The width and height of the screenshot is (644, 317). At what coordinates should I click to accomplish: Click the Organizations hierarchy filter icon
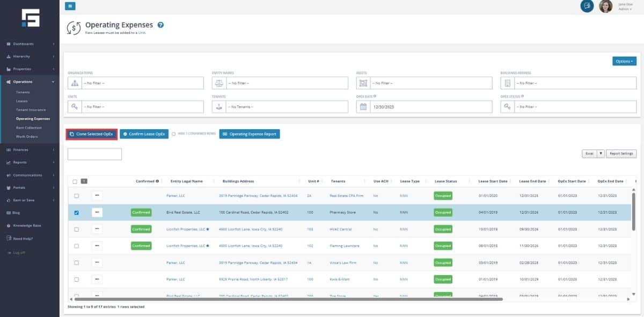(75, 83)
